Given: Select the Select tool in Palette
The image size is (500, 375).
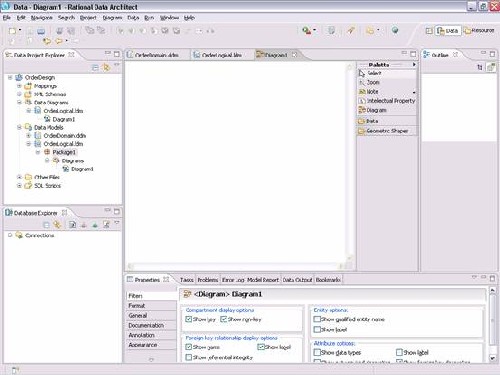Looking at the screenshot, I should tap(387, 73).
